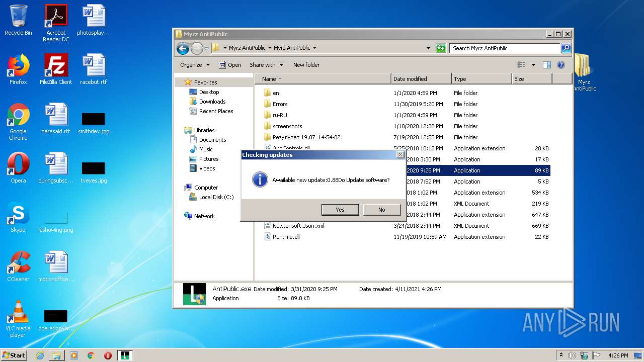The image size is (644, 362).
Task: Select Computer in navigation pane
Action: click(206, 188)
